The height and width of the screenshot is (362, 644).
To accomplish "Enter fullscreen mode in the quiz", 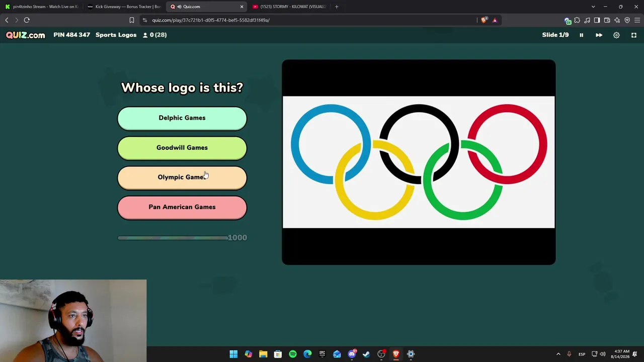I will click(x=634, y=35).
